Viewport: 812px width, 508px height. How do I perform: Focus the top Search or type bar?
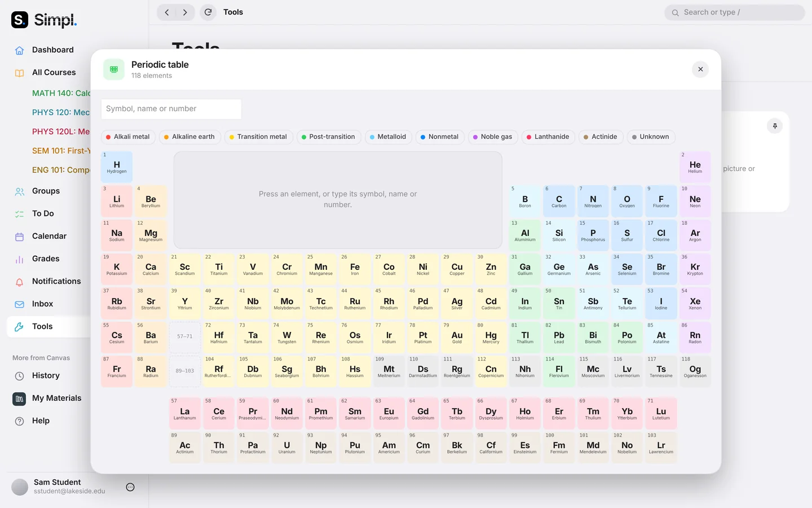point(735,12)
